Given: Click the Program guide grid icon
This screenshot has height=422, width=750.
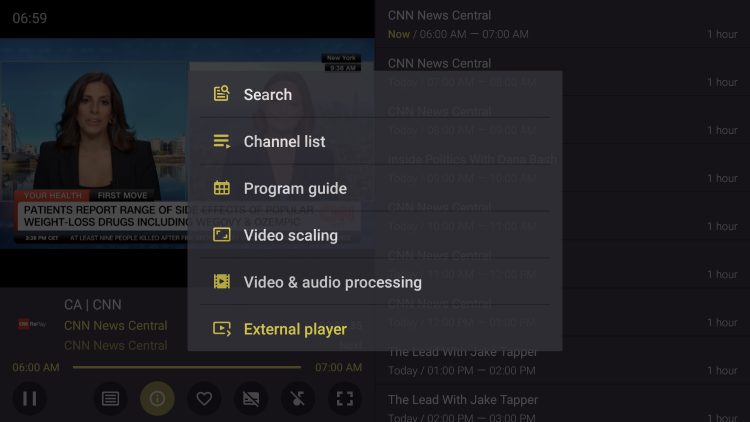Looking at the screenshot, I should point(221,188).
